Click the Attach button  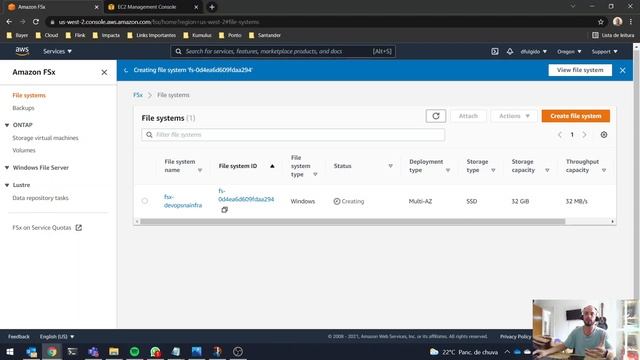pyautogui.click(x=468, y=116)
